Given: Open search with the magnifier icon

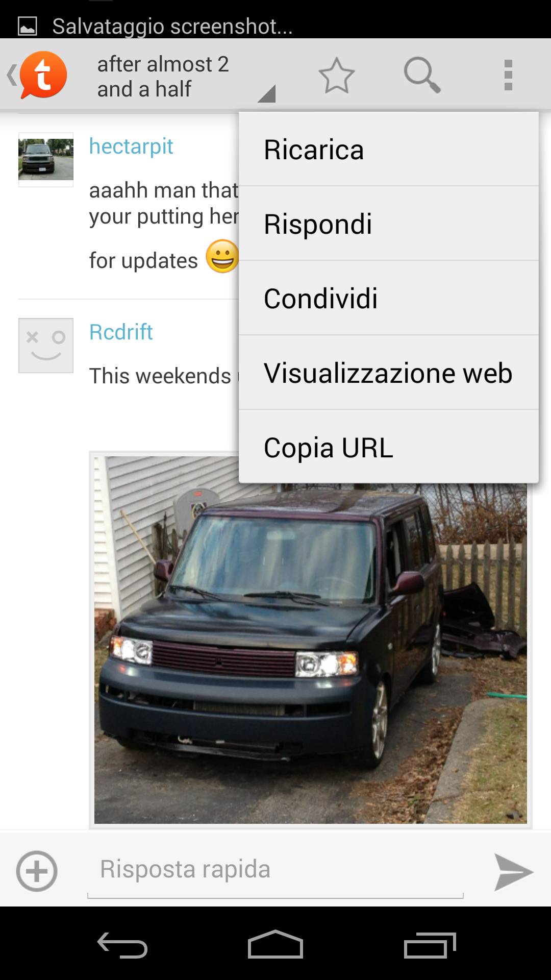Looking at the screenshot, I should pyautogui.click(x=422, y=75).
